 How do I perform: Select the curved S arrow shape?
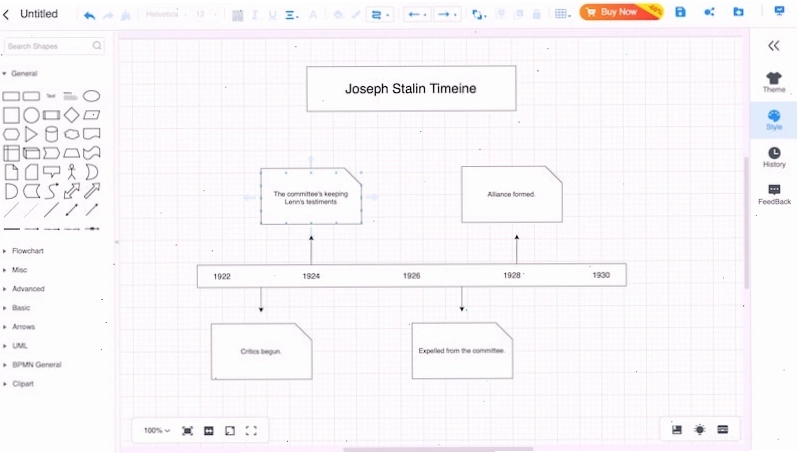coord(51,191)
